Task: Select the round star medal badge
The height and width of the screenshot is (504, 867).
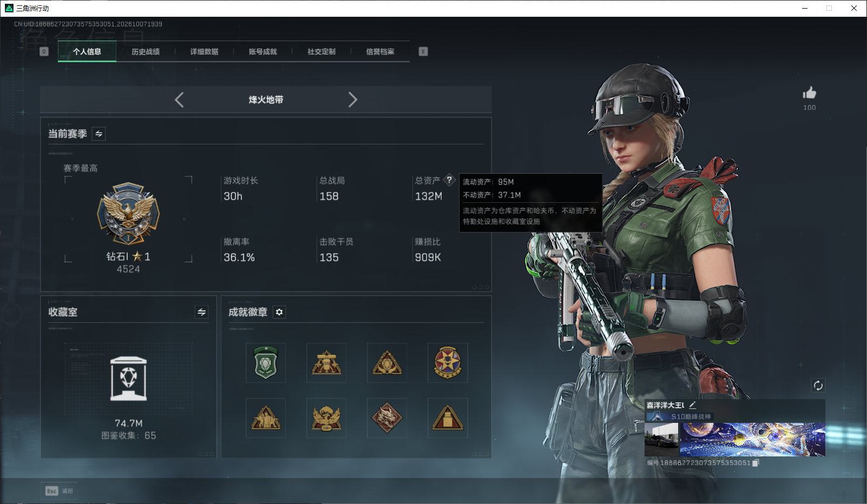Action: [448, 363]
